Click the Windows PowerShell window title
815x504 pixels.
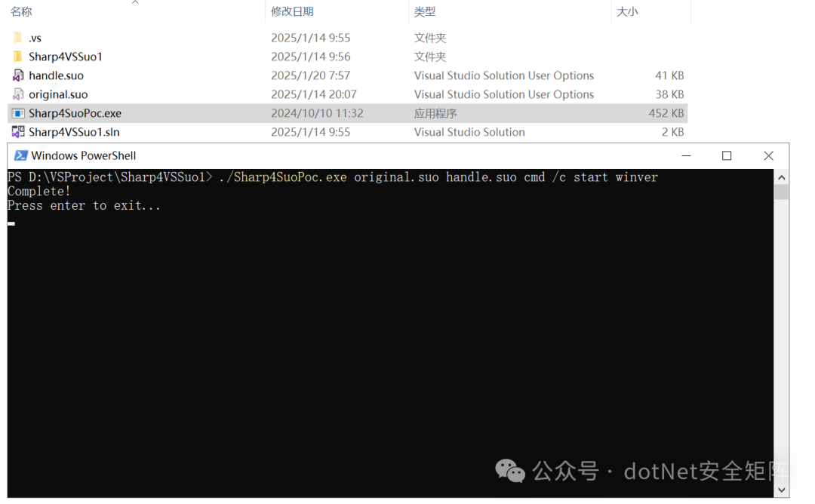point(84,156)
